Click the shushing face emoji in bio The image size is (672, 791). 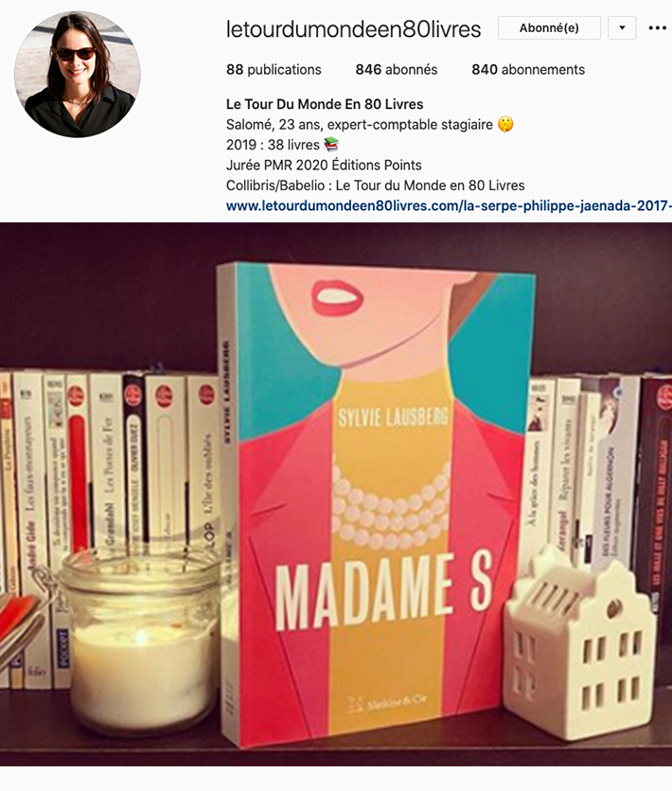tap(505, 124)
